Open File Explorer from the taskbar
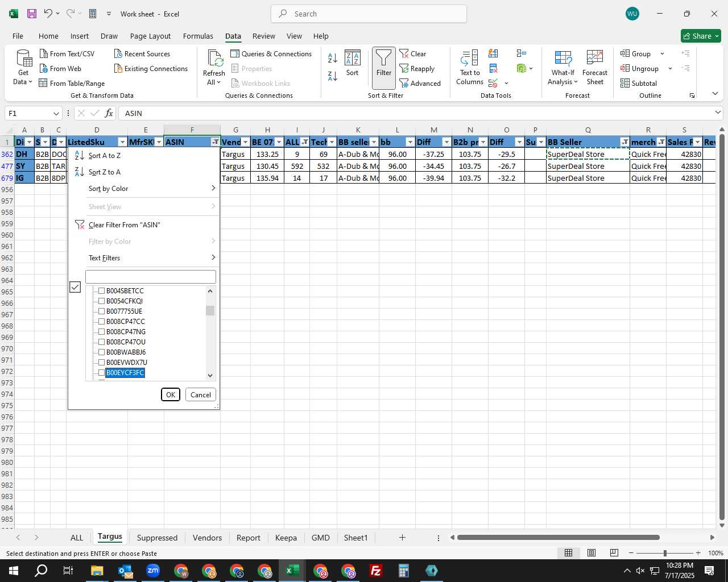Image resolution: width=728 pixels, height=582 pixels. coord(97,571)
